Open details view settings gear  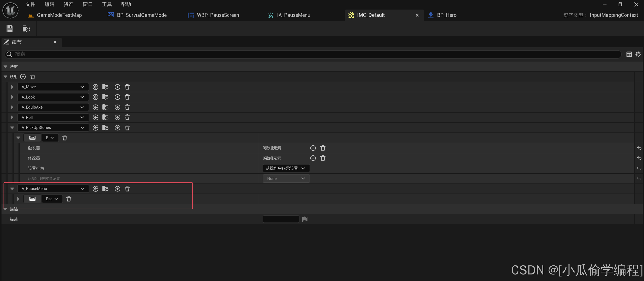pyautogui.click(x=638, y=54)
